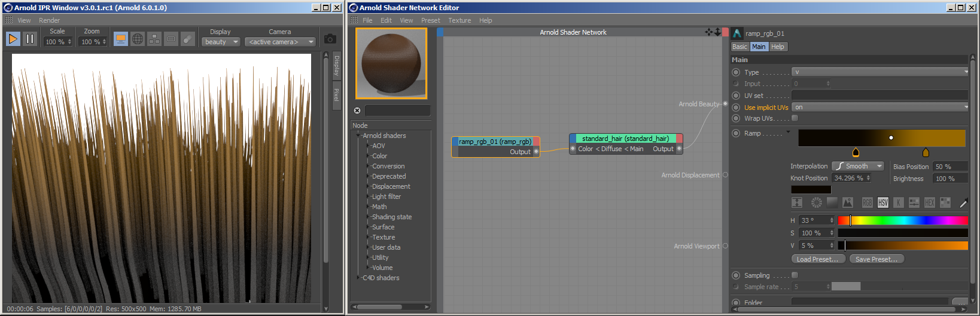Click the picture color-from-image icon
The image size is (980, 316).
[848, 203]
